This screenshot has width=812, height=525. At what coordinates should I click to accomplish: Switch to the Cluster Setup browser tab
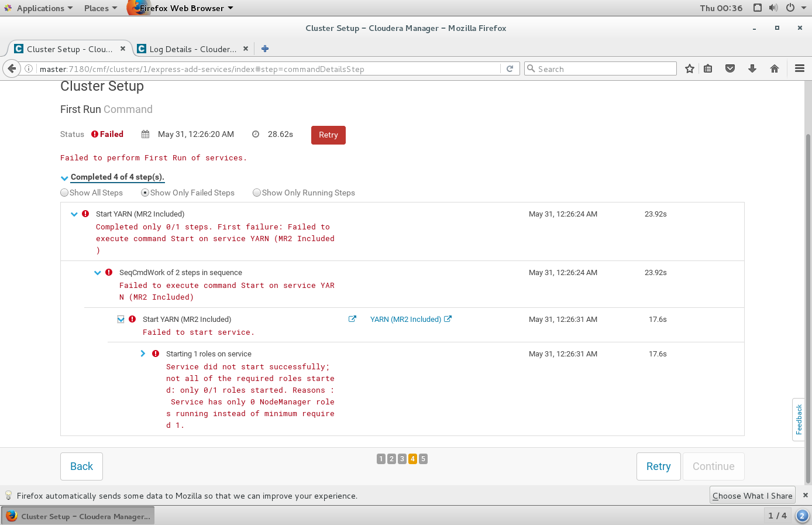point(69,49)
